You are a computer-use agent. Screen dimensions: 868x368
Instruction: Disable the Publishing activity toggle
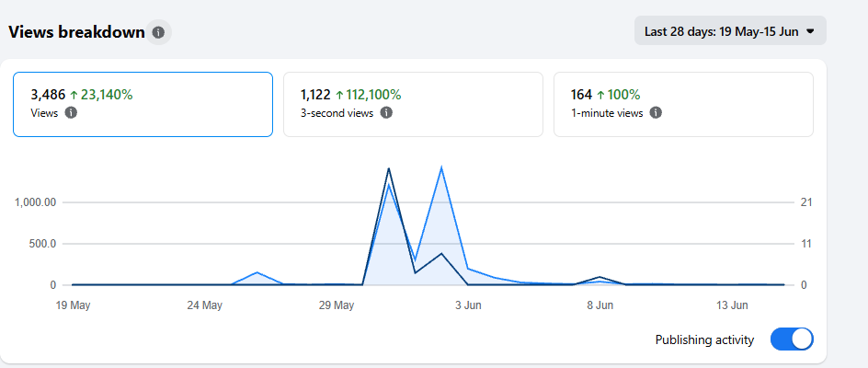pyautogui.click(x=792, y=339)
